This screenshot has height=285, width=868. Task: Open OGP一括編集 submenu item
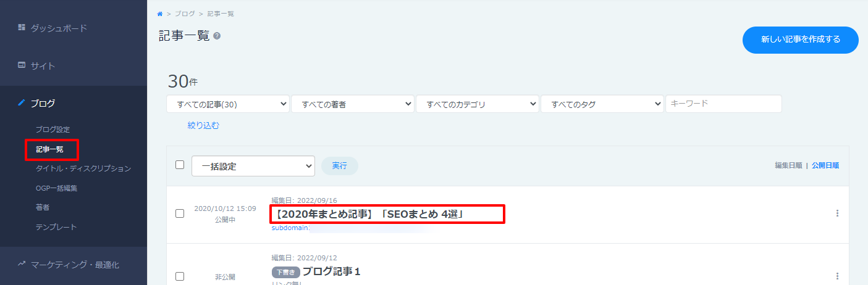click(56, 188)
